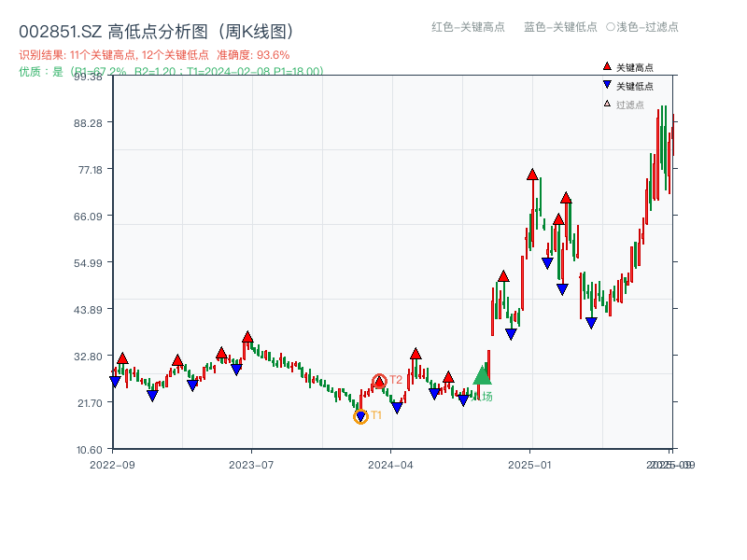Click the 88.28 y-axis label
The image size is (747, 560).
click(88, 123)
